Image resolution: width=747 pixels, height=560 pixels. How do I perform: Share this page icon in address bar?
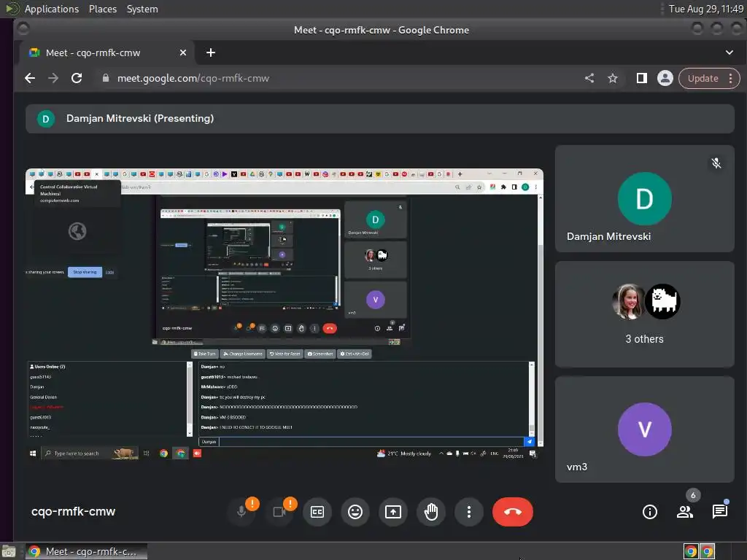point(589,78)
